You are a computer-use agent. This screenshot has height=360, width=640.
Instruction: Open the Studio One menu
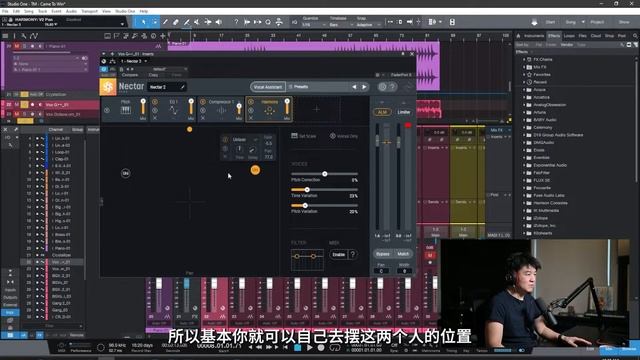point(125,11)
